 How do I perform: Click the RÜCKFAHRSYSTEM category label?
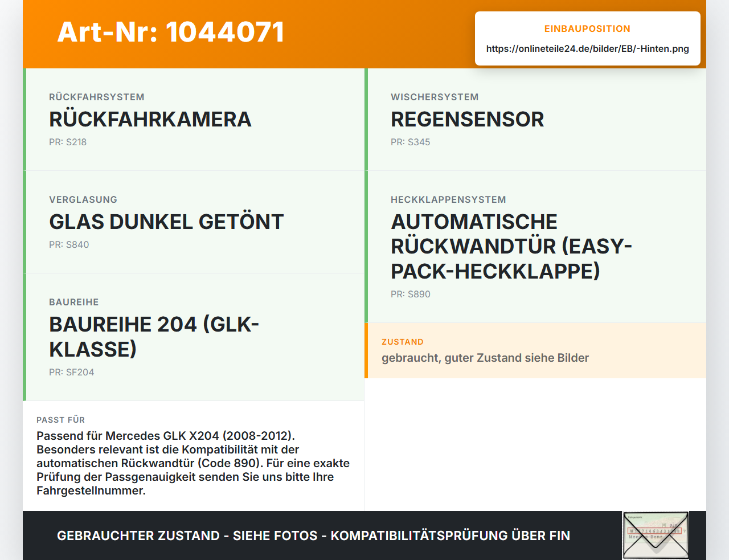[x=97, y=97]
